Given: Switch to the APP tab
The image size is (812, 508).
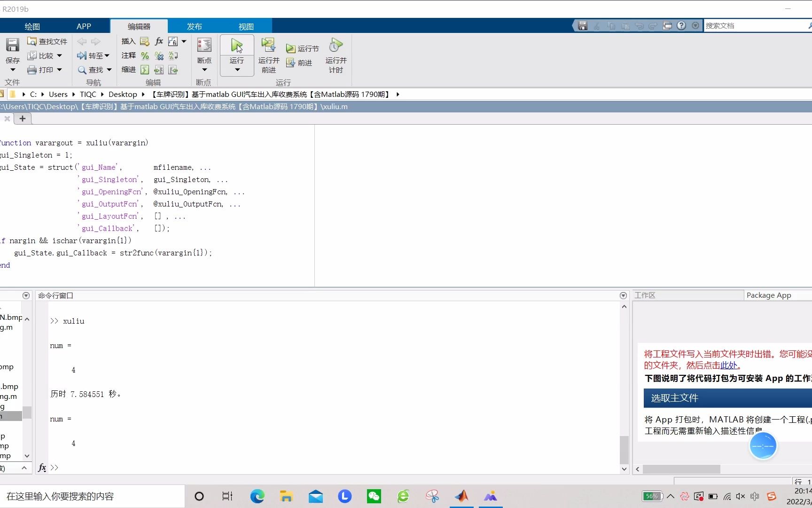Looking at the screenshot, I should click(84, 26).
